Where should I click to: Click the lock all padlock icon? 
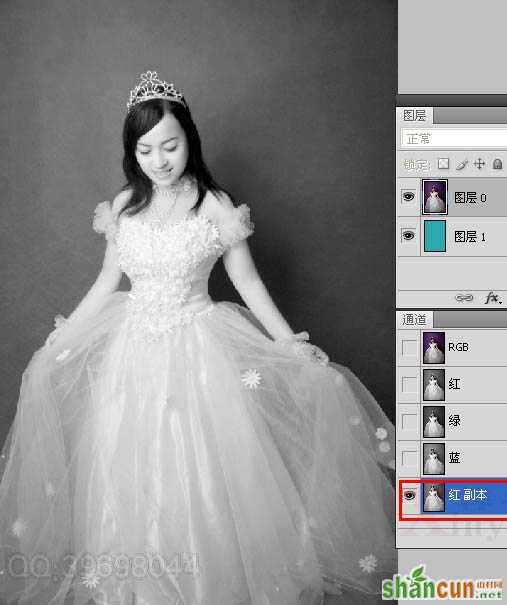pos(498,164)
